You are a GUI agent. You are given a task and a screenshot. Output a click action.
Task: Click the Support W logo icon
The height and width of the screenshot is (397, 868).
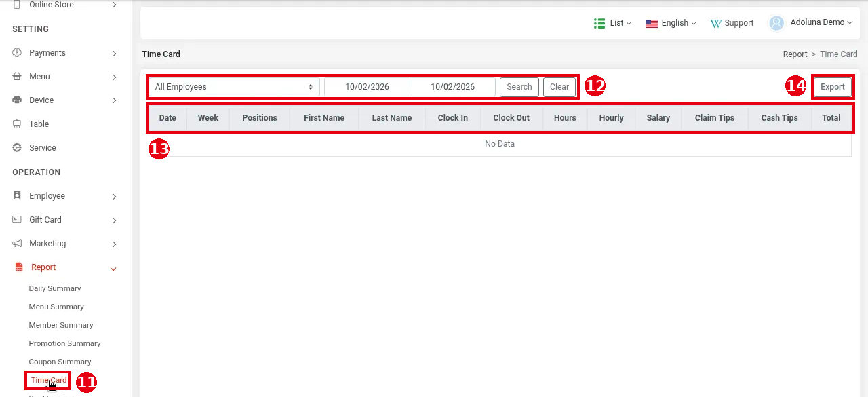coord(715,23)
